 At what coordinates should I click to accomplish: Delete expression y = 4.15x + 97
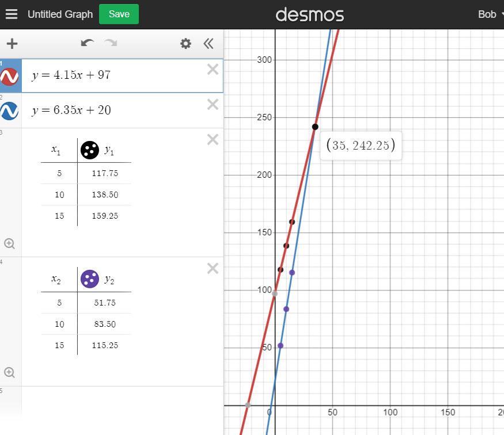click(x=213, y=69)
